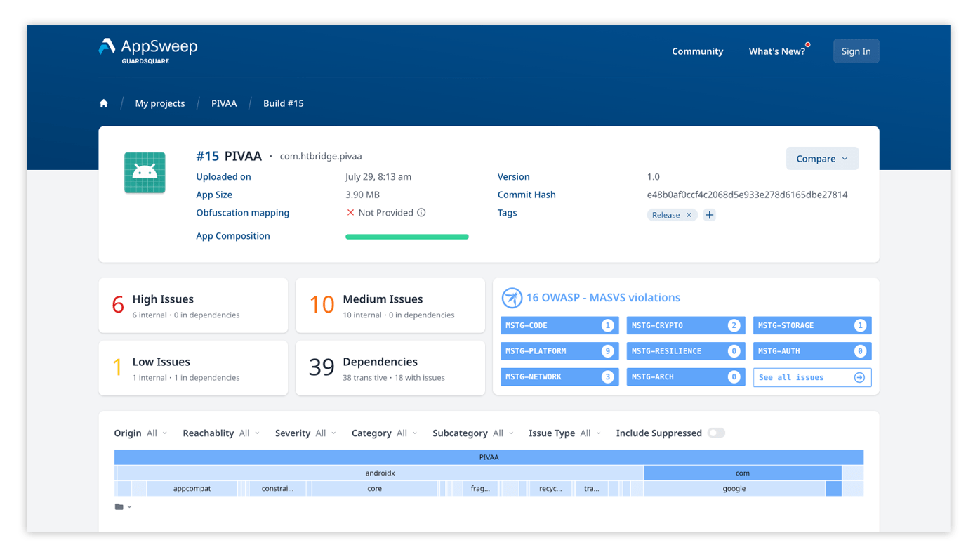Add a new tag with the plus icon
This screenshot has height=557, width=980.
click(709, 214)
